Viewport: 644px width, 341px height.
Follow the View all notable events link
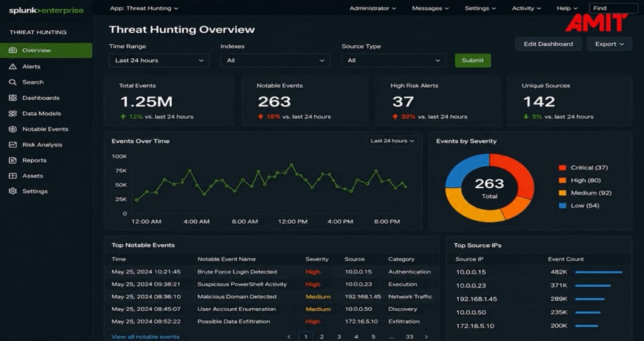(x=146, y=336)
